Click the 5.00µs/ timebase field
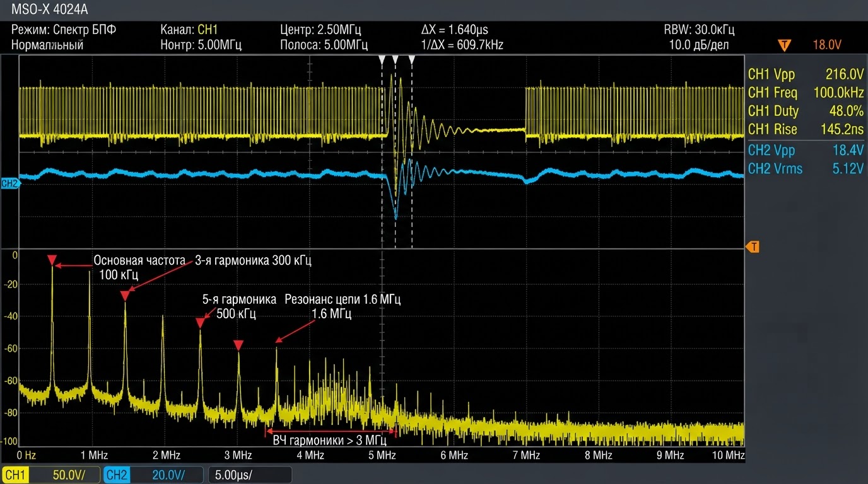The image size is (868, 484). 250,475
